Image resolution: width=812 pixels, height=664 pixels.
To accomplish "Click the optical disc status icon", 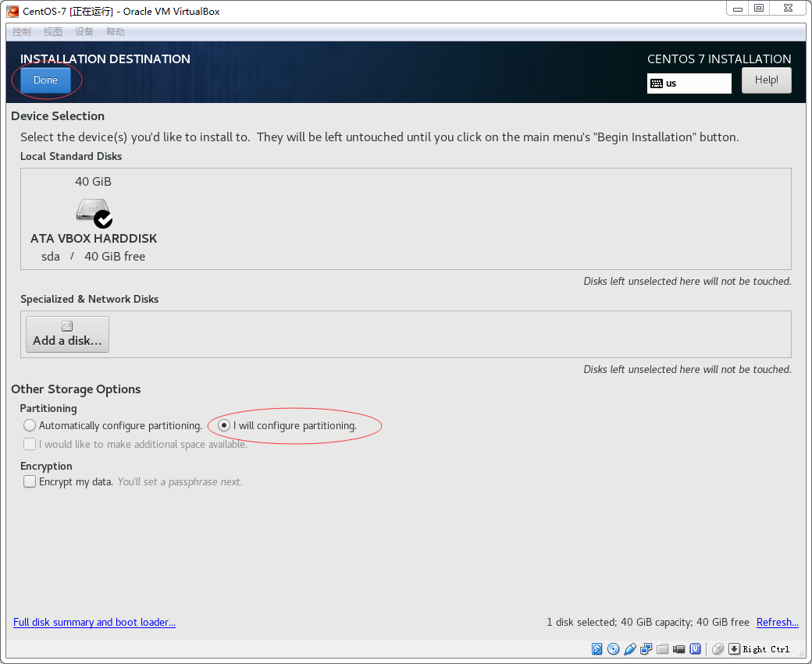I will (x=613, y=649).
